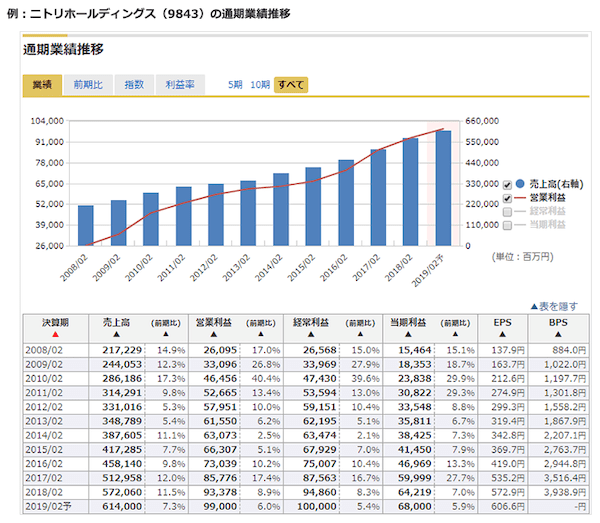Screen dimensions: 600x523
Task: Sort by 当期利益 arrow
Action: 408,334
